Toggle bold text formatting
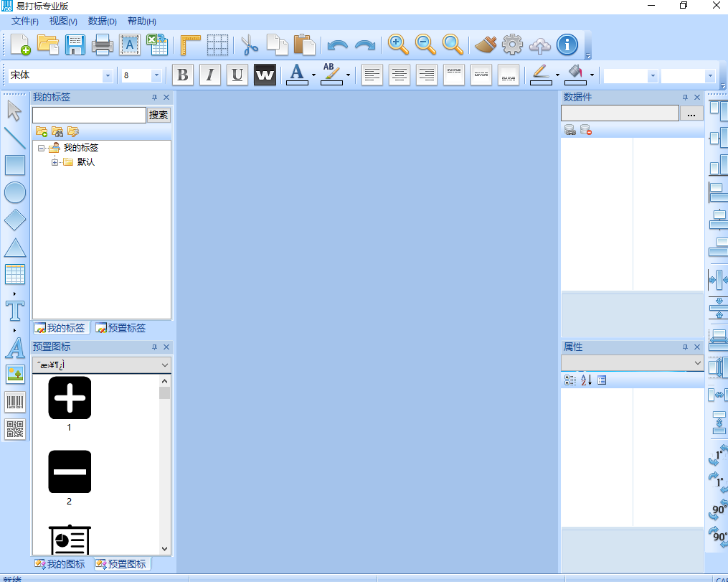 click(183, 75)
